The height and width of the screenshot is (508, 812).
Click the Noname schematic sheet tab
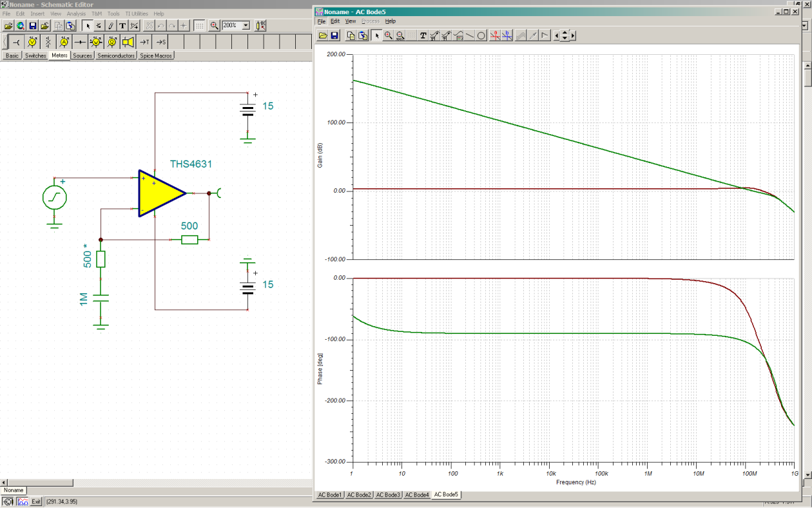point(14,491)
